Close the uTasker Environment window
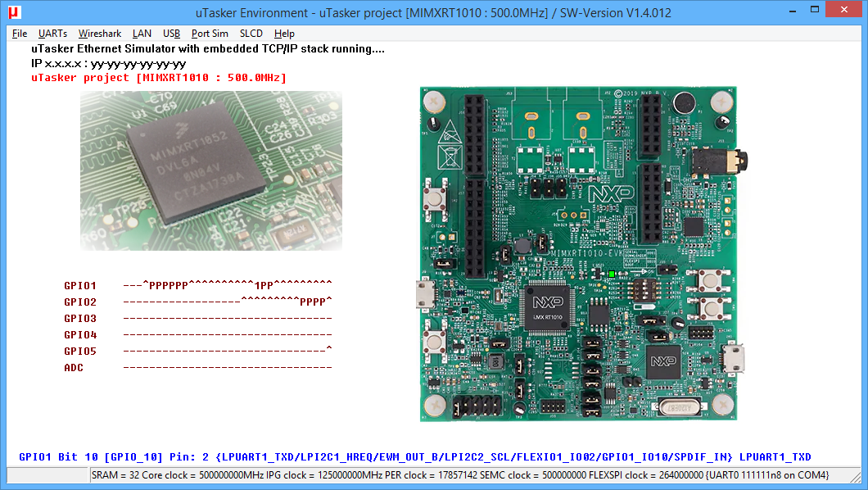 click(x=843, y=9)
